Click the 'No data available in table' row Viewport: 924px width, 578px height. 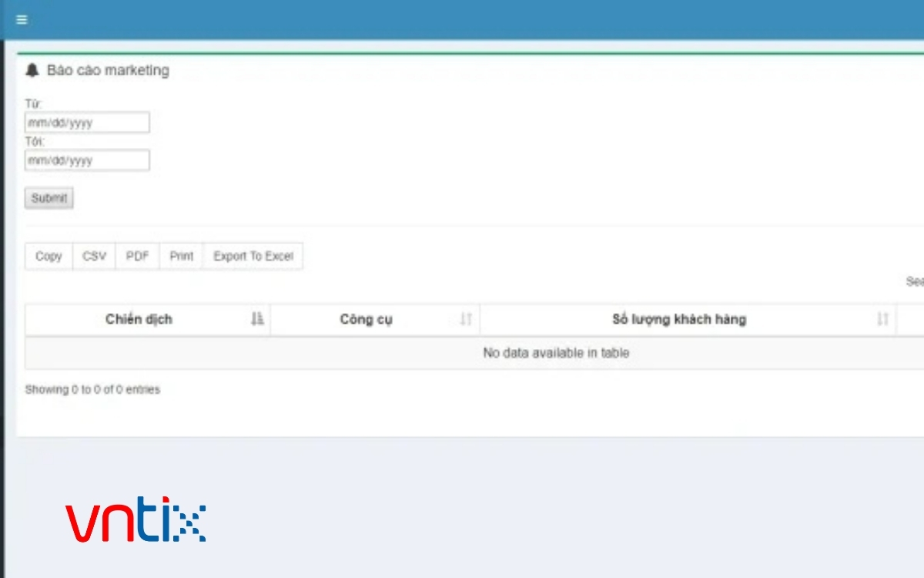555,353
